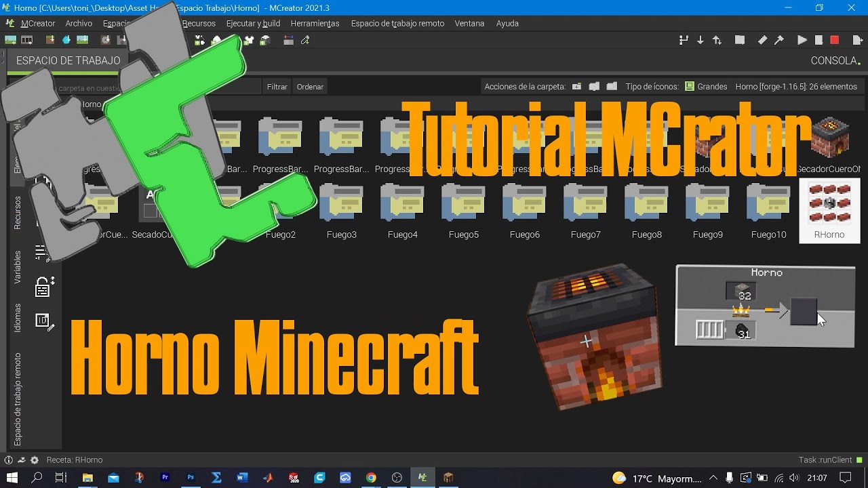Viewport: 868px width, 488px height.
Task: Click the JSON/text editor pencil icon
Action: 305,40
